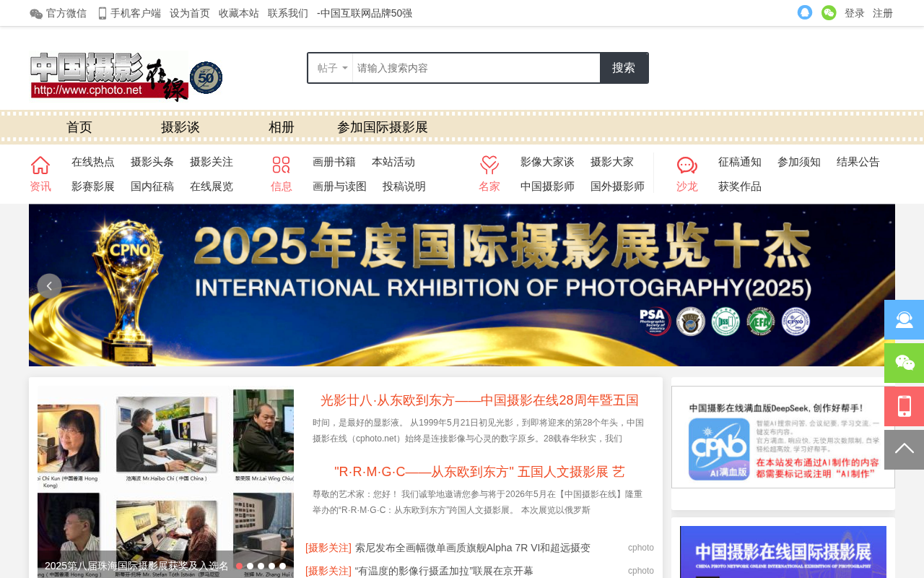Show previous banner with left arrow
The height and width of the screenshot is (578, 924).
(x=49, y=286)
